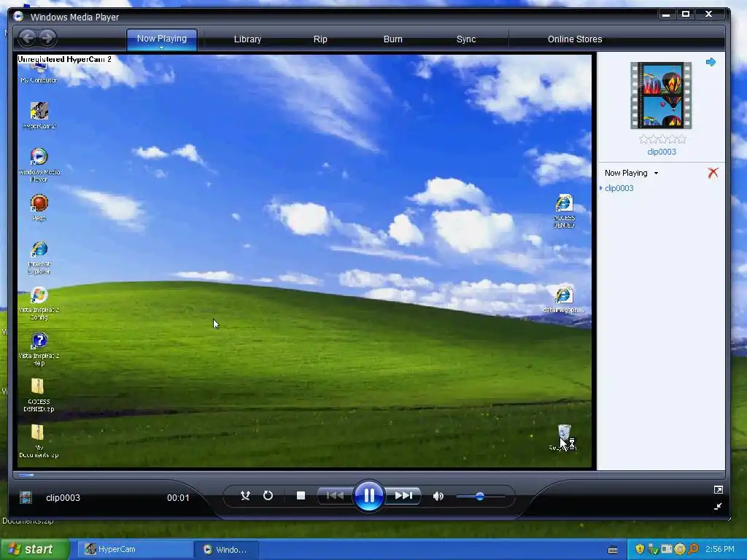Screen dimensions: 747x560
Task: Select clip0003 in the Now Playing list
Action: (619, 188)
